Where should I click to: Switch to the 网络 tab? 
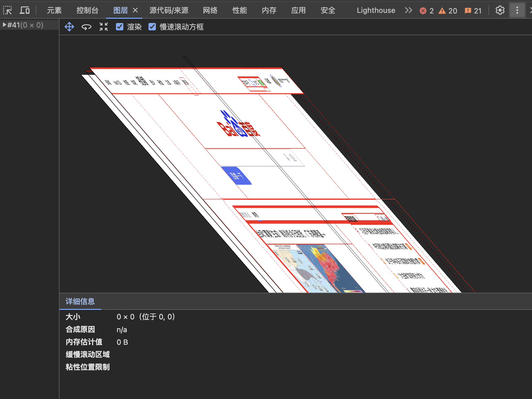click(210, 10)
